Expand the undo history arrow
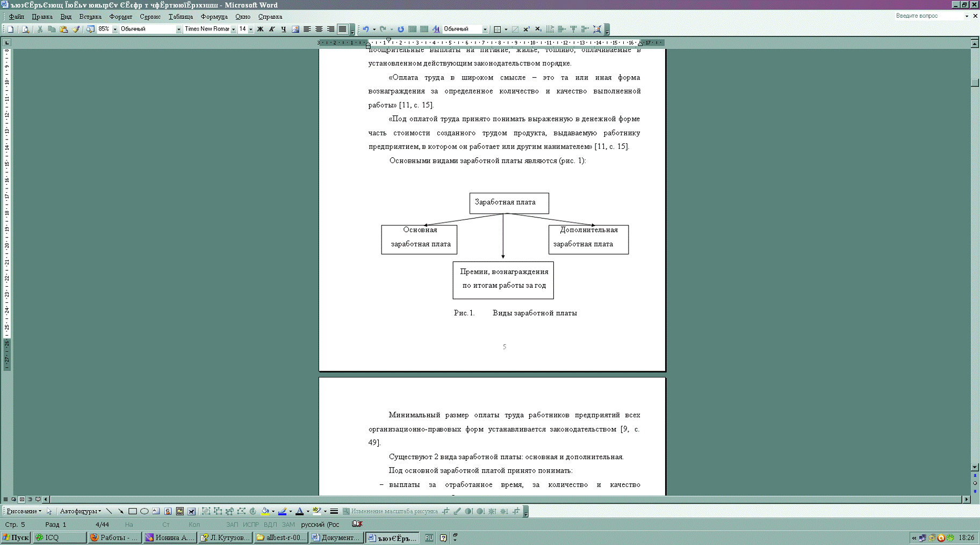This screenshot has height=545, width=980. tap(374, 30)
